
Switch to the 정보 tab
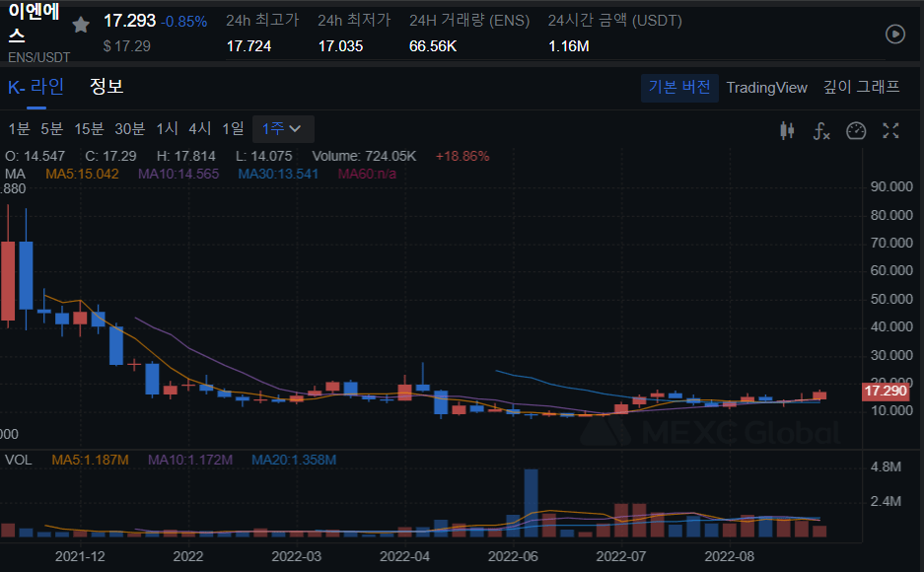(x=107, y=86)
